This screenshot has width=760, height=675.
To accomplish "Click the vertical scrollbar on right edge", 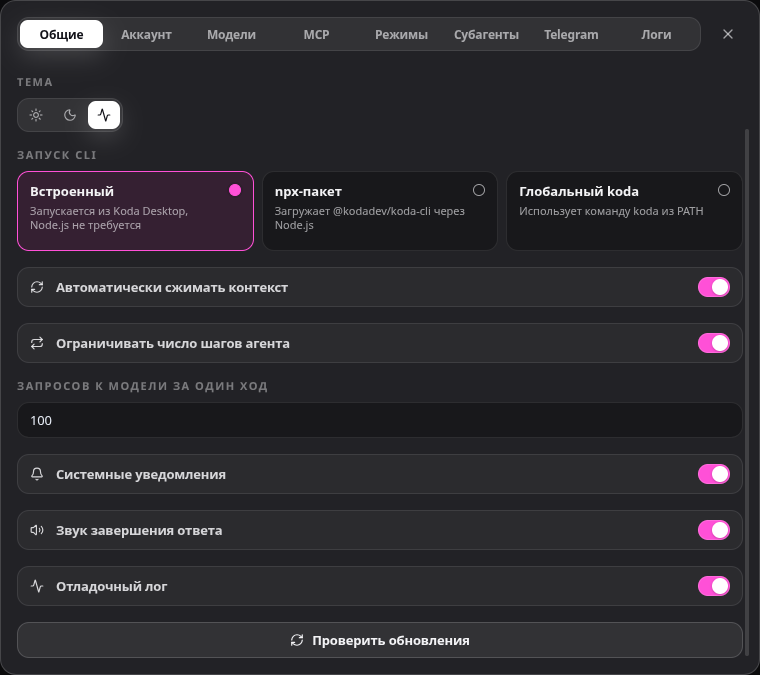I will 746,392.
